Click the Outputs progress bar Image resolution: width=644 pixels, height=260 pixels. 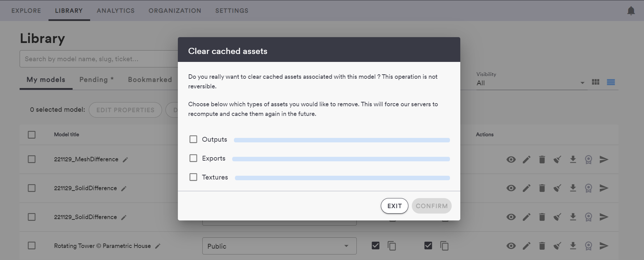click(x=342, y=140)
